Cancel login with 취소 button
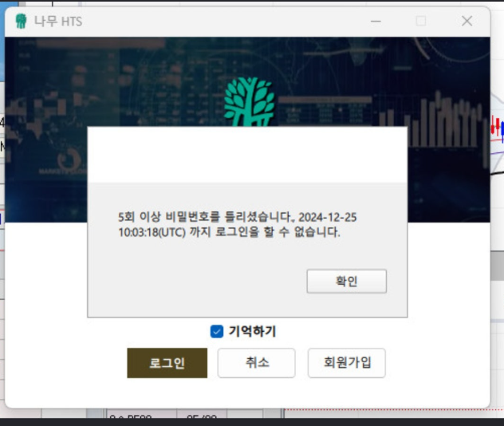This screenshot has height=426, width=504. [x=257, y=363]
